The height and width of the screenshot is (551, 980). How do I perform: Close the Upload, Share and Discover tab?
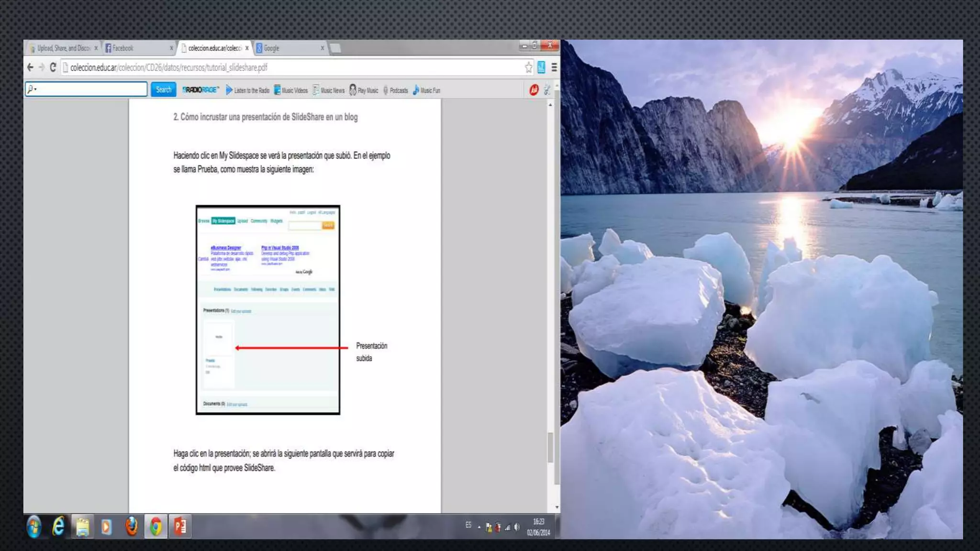coord(96,48)
